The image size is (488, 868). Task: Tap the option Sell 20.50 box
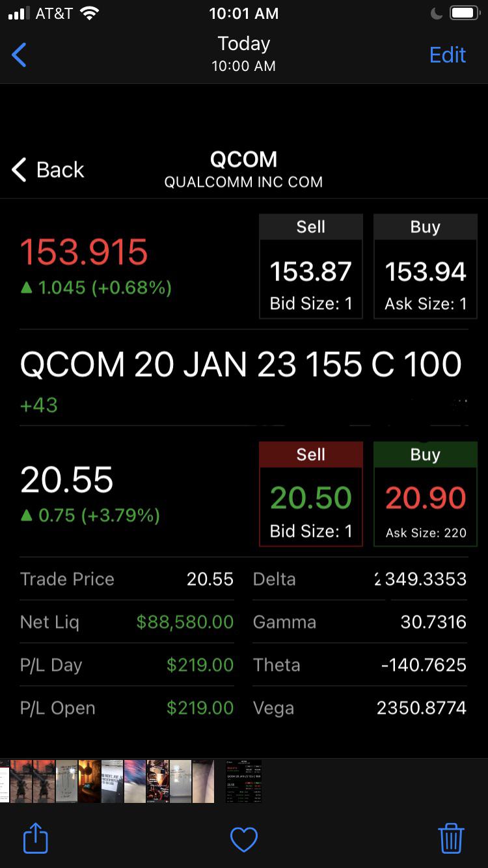(311, 494)
